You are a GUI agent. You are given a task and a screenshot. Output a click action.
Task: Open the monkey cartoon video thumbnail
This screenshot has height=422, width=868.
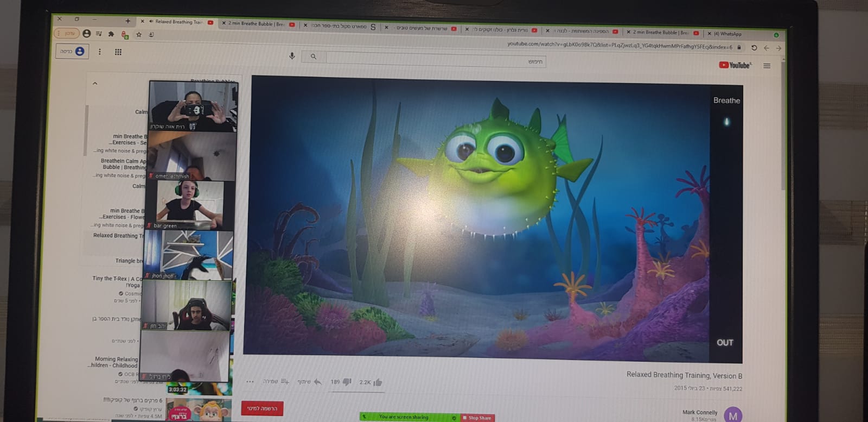pos(199,410)
